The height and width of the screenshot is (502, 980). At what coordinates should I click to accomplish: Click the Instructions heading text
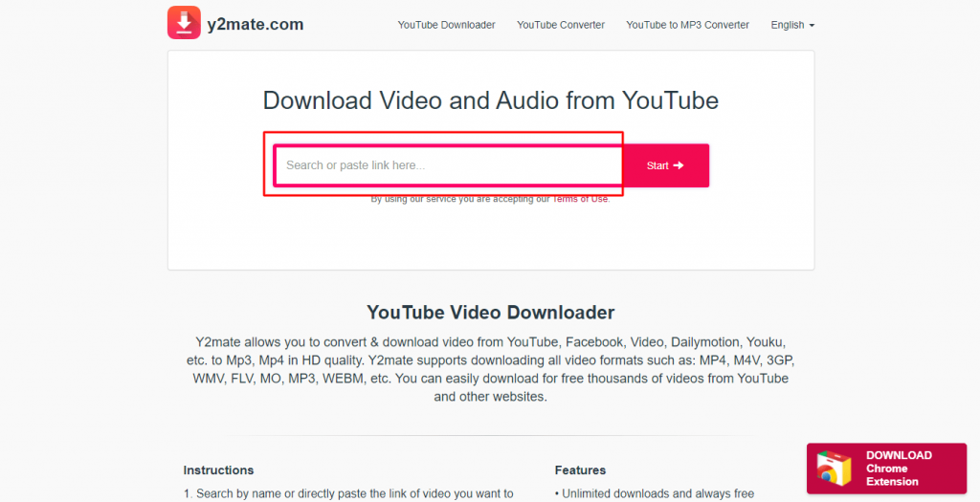click(219, 470)
